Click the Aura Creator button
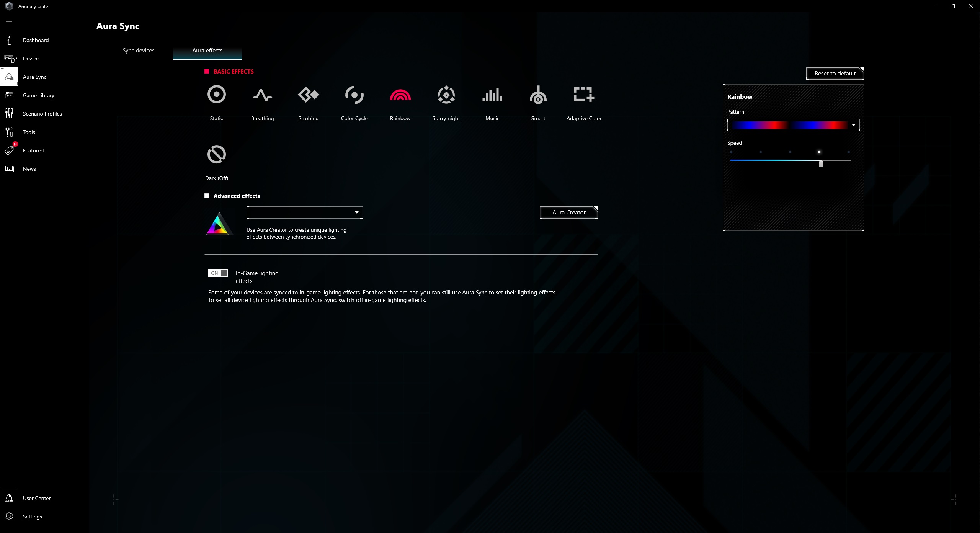 coord(569,213)
